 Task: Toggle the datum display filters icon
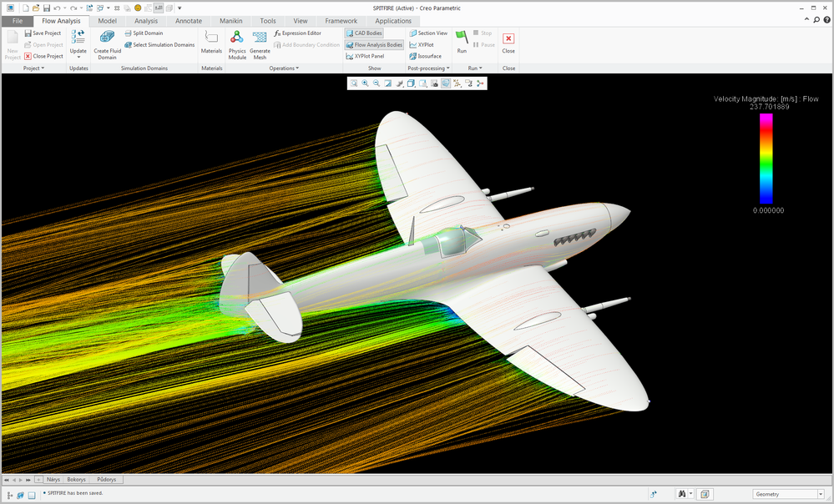[x=457, y=83]
